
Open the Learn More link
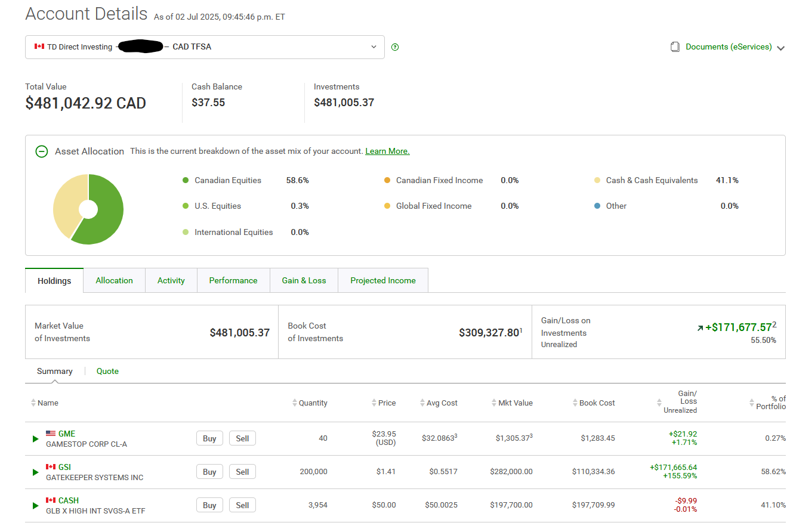tap(387, 151)
